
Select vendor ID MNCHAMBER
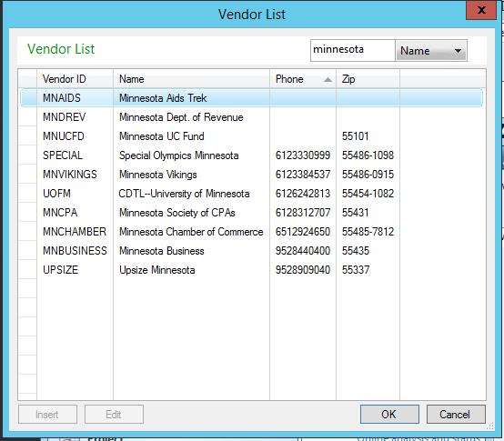[75, 232]
